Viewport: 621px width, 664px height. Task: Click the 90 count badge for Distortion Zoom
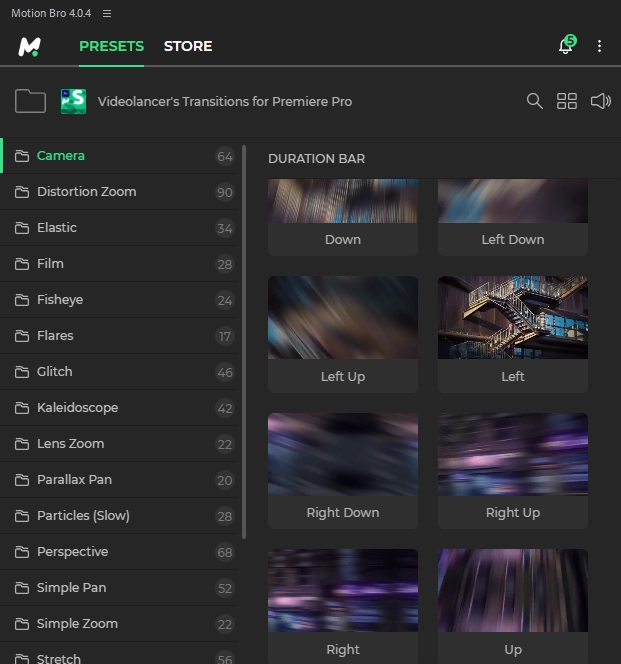(x=225, y=193)
